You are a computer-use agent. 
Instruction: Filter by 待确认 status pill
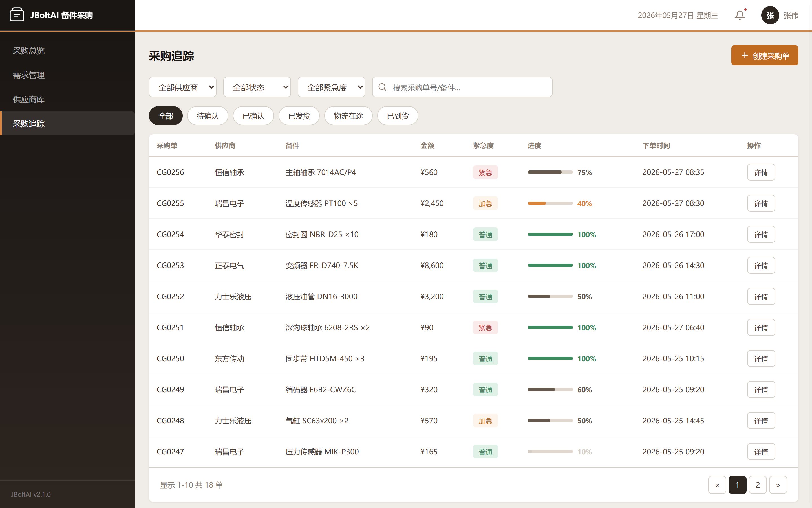208,116
